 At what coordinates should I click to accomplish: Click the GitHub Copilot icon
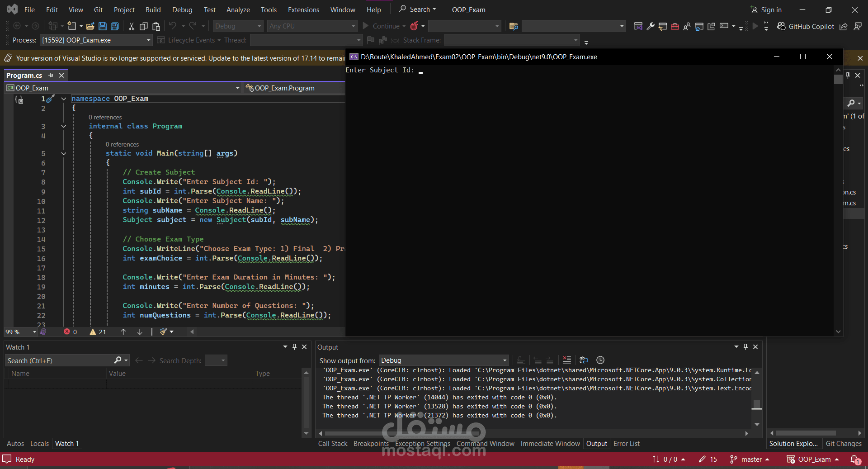[x=781, y=26]
